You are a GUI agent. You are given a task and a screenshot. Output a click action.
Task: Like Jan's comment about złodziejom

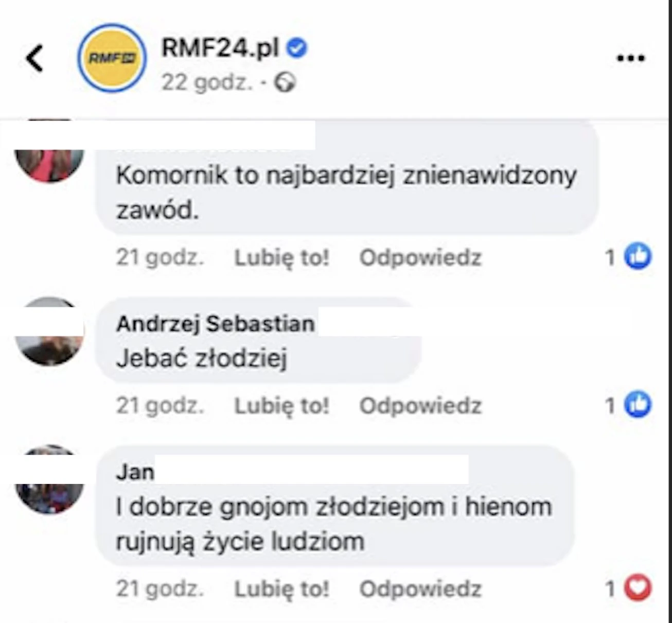[x=281, y=589]
